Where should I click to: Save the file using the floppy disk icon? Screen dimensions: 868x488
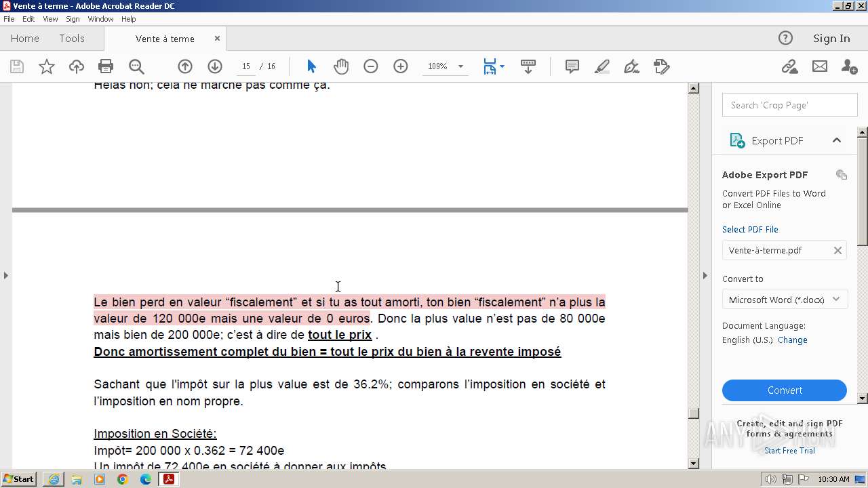tap(17, 66)
